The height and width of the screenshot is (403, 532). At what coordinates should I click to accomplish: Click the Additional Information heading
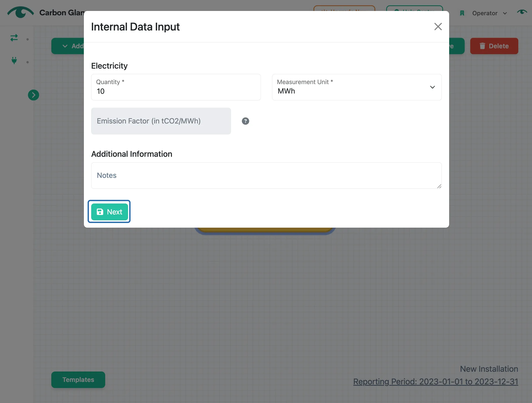132,154
